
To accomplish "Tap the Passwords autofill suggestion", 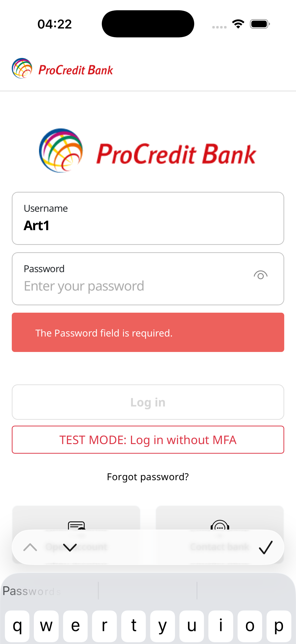I will click(x=32, y=591).
